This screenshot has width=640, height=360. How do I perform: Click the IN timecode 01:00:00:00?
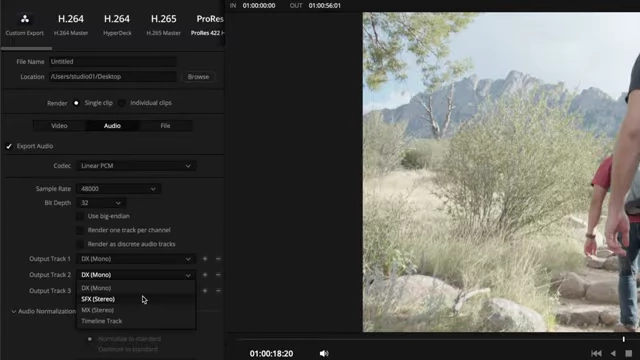[259, 6]
